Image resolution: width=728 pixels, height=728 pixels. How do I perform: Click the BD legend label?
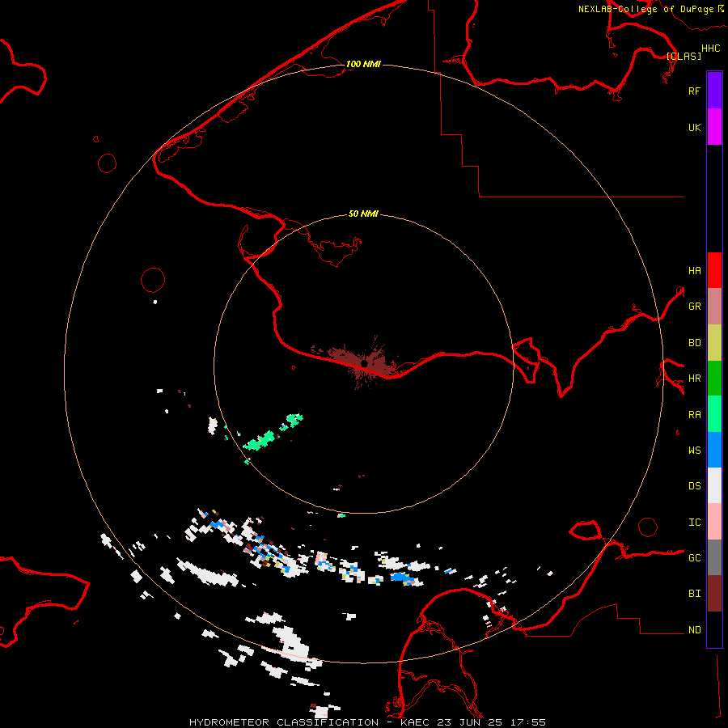694,343
